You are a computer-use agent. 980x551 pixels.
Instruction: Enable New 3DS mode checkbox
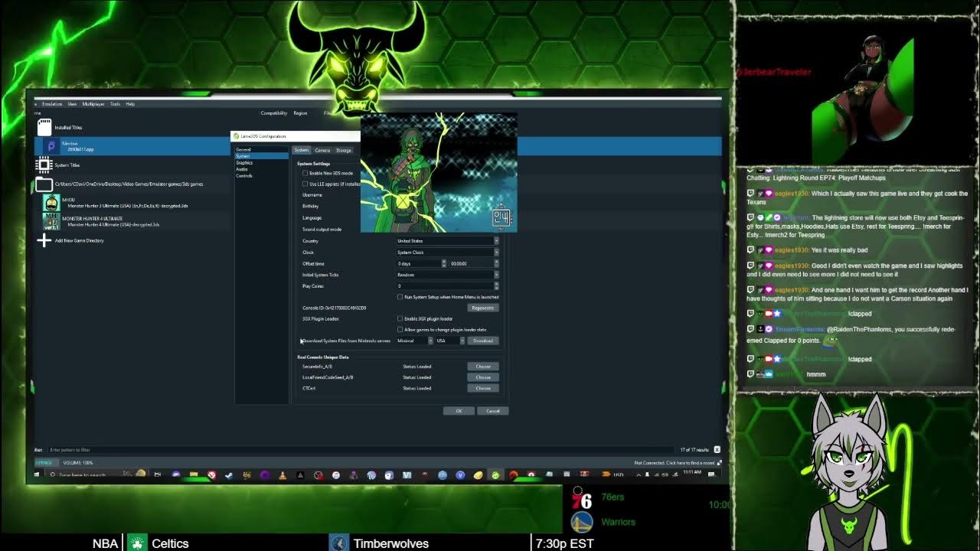coord(305,173)
